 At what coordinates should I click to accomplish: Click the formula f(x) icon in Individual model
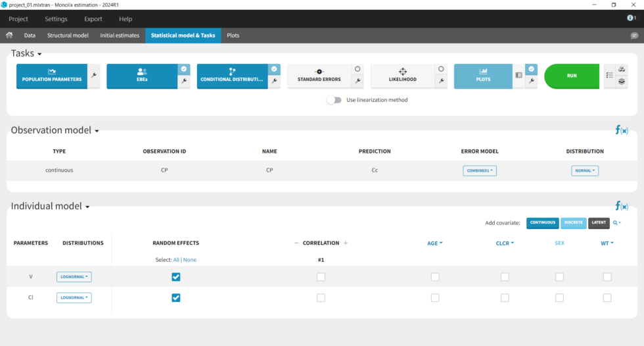tap(621, 206)
